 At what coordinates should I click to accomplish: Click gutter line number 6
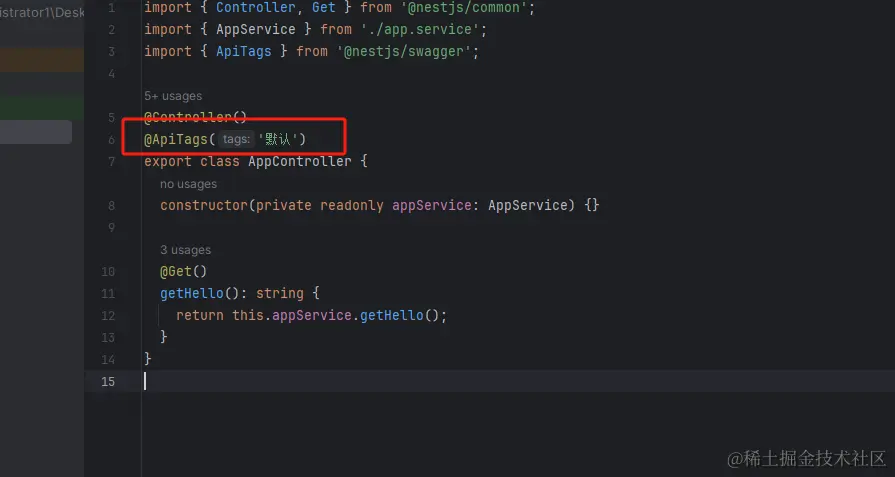point(111,140)
